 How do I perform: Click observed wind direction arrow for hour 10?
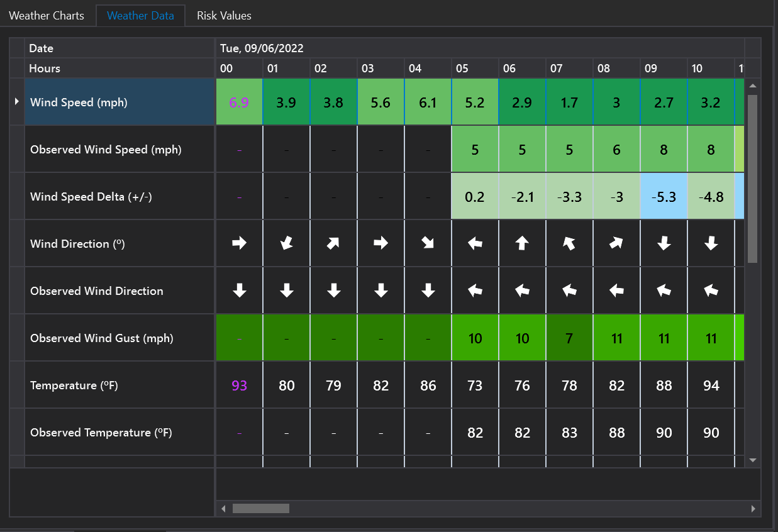(x=711, y=291)
